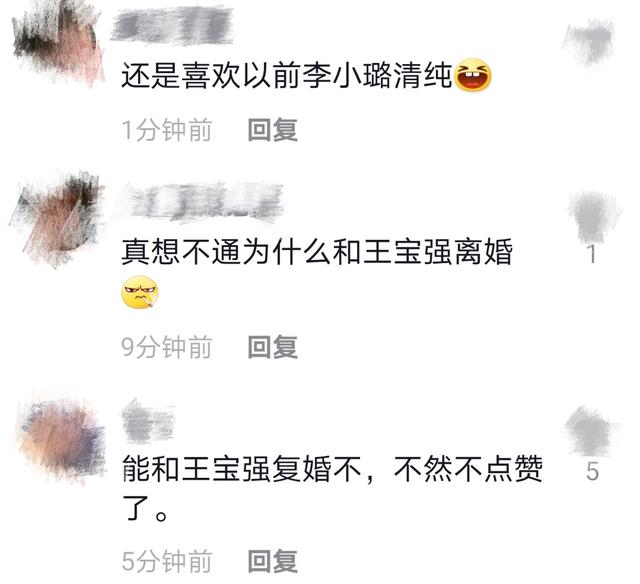Reply to the comment posted 9分钟前
This screenshot has width=640, height=584.
pyautogui.click(x=273, y=346)
